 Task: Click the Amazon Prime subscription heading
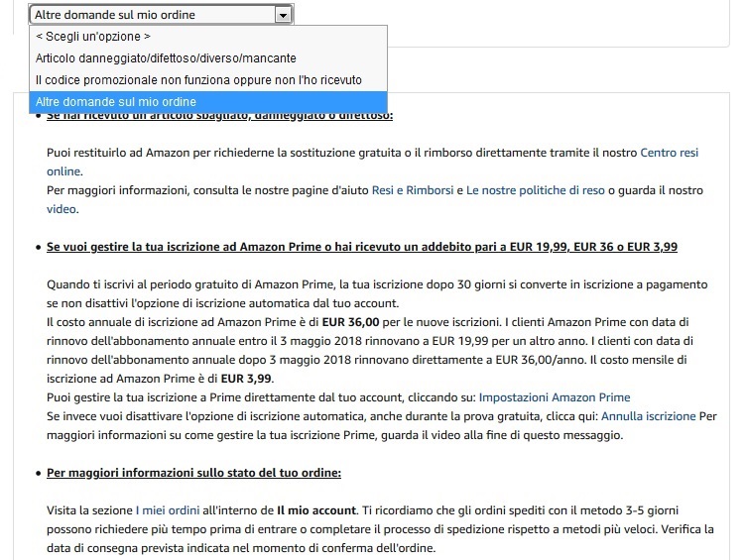(362, 247)
